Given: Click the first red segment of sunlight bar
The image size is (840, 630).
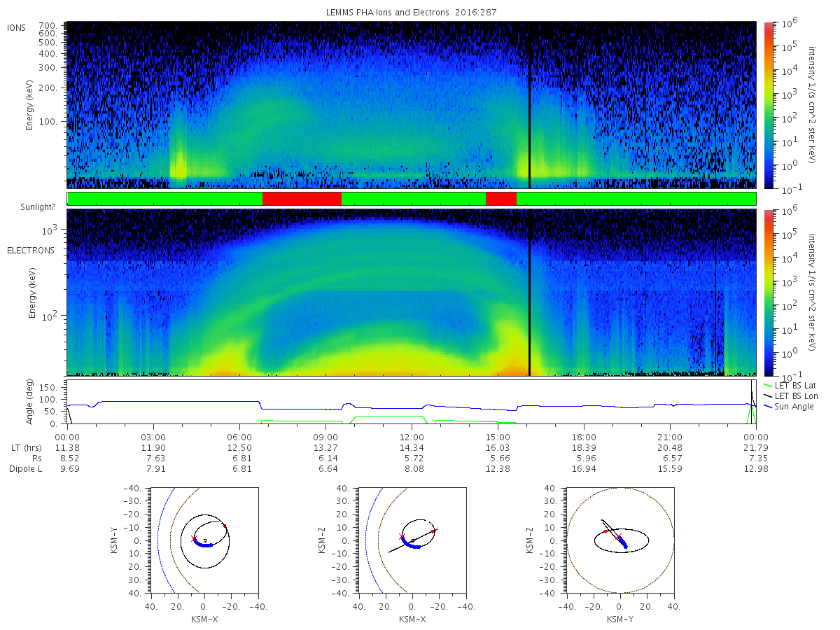Looking at the screenshot, I should click(302, 199).
